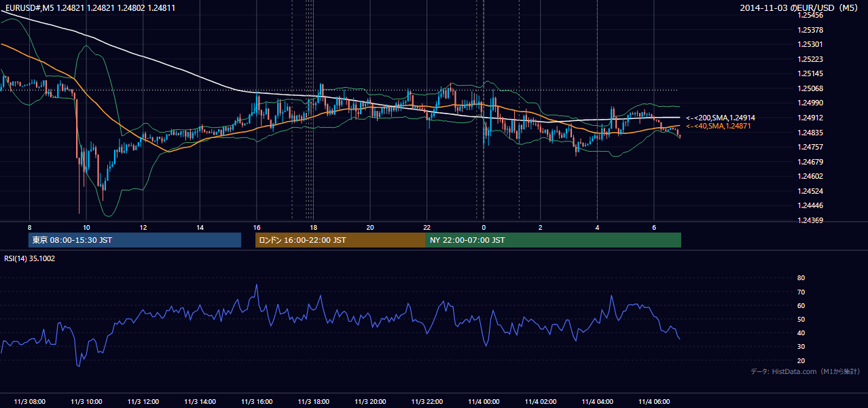Click the 11/3 22:00 time label

[x=427, y=402]
